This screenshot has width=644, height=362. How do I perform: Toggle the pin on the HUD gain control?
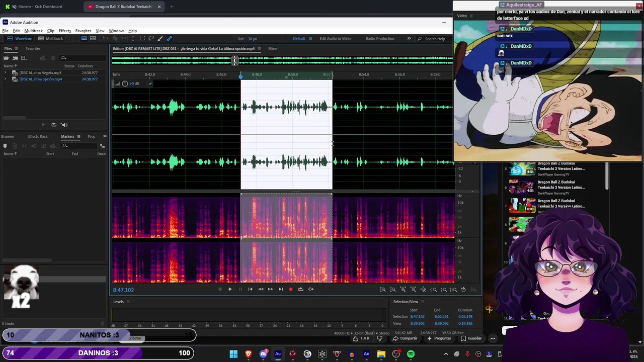coord(150,83)
